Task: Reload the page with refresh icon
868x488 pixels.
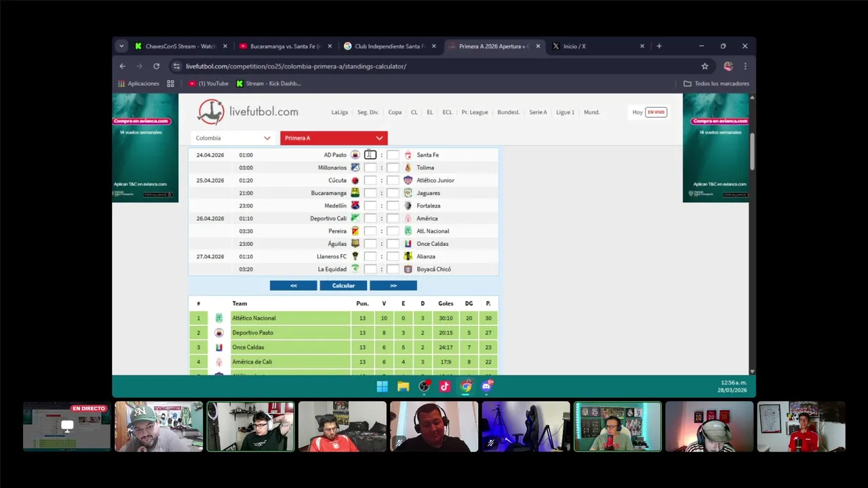Action: [x=156, y=66]
